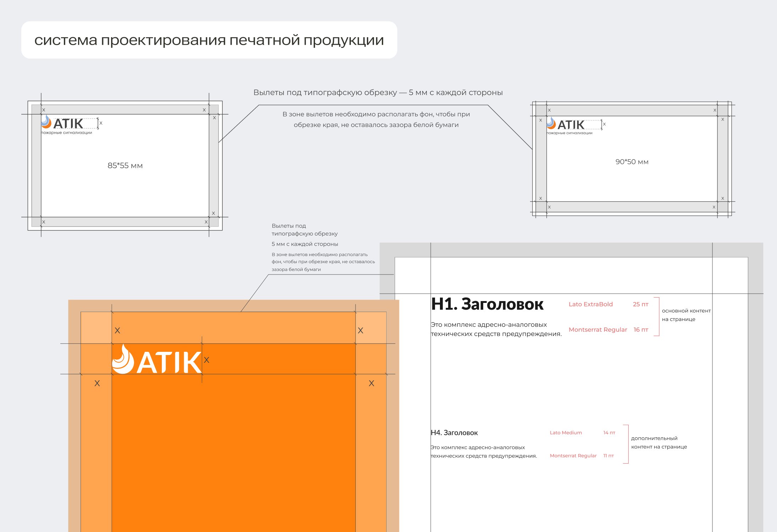
Task: Click the 'основной контент на странице' annotation
Action: point(686,315)
